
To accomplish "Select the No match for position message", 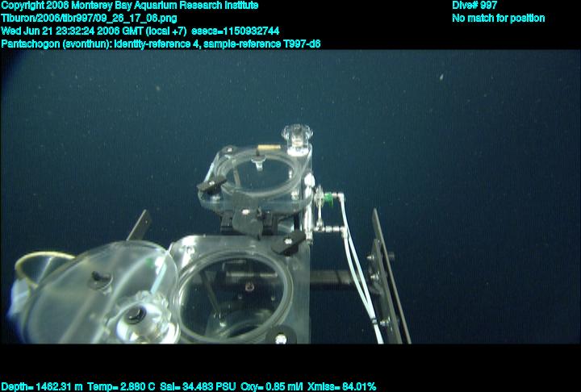I will (x=499, y=19).
